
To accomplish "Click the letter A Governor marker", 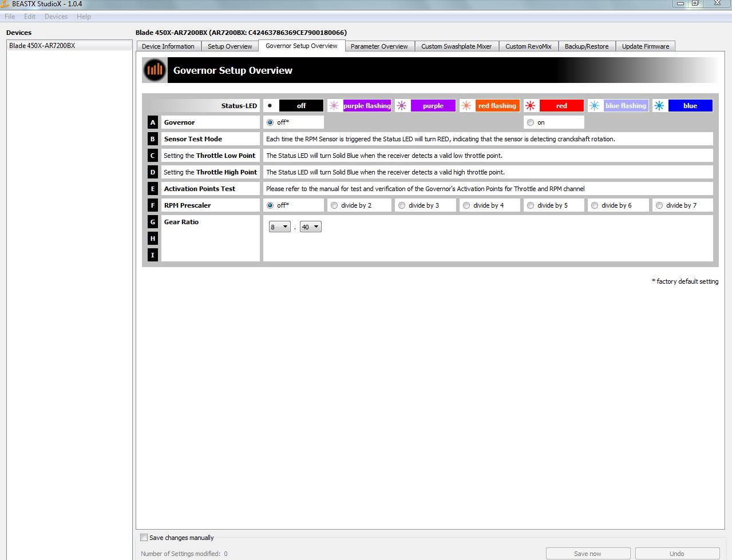I will [x=152, y=122].
